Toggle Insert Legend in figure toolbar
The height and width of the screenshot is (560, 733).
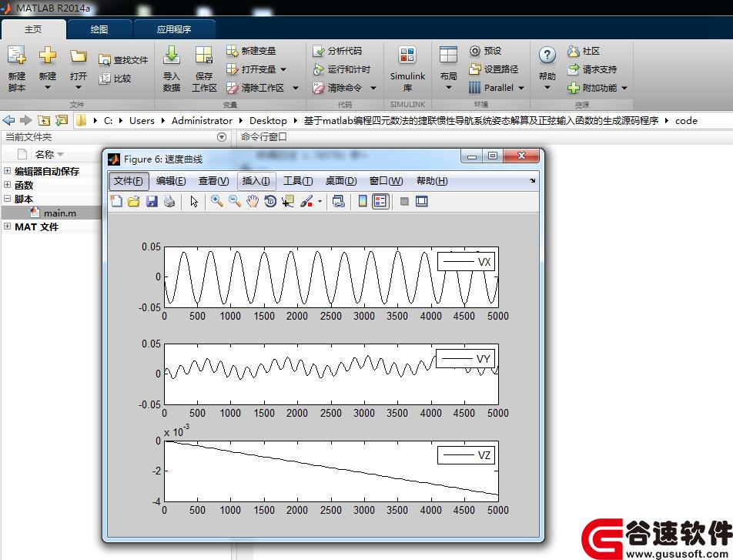380,202
